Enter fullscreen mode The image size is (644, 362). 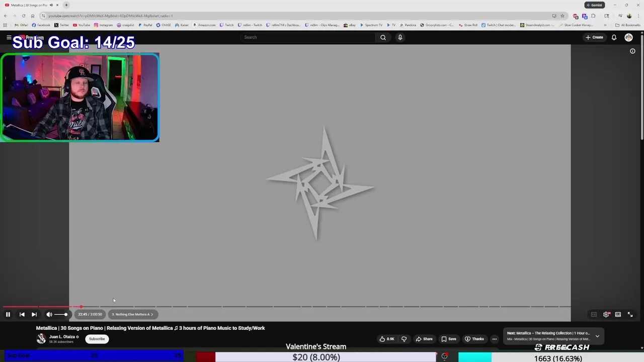click(630, 314)
